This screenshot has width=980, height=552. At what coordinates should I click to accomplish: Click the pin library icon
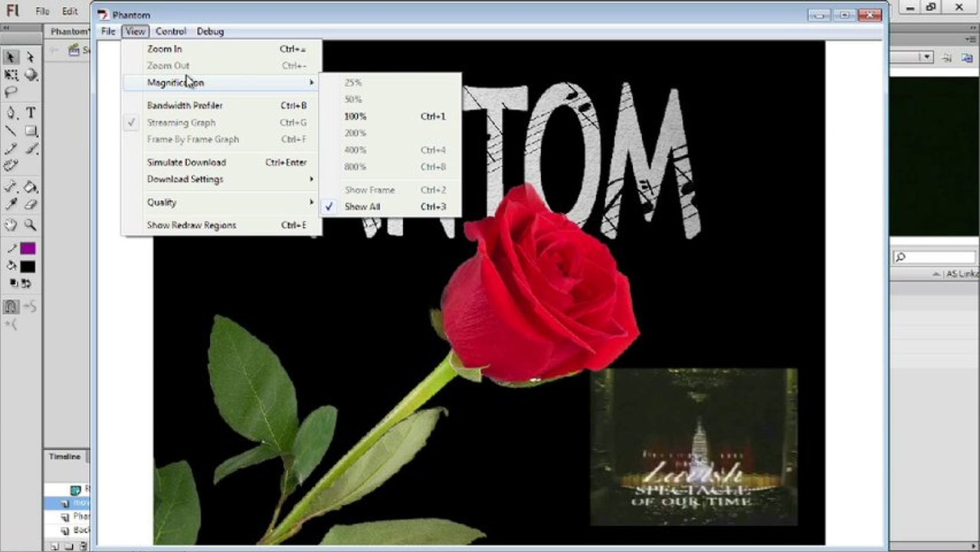tap(947, 57)
